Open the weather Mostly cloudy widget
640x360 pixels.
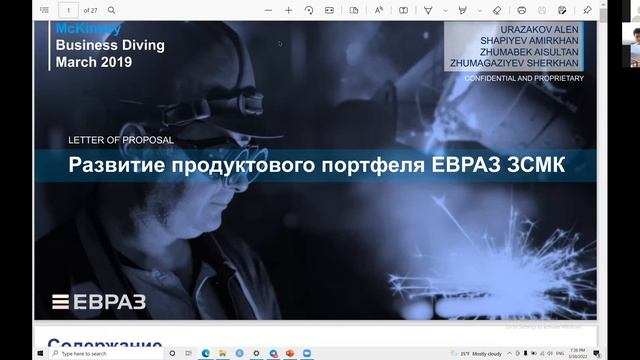pyautogui.click(x=476, y=353)
